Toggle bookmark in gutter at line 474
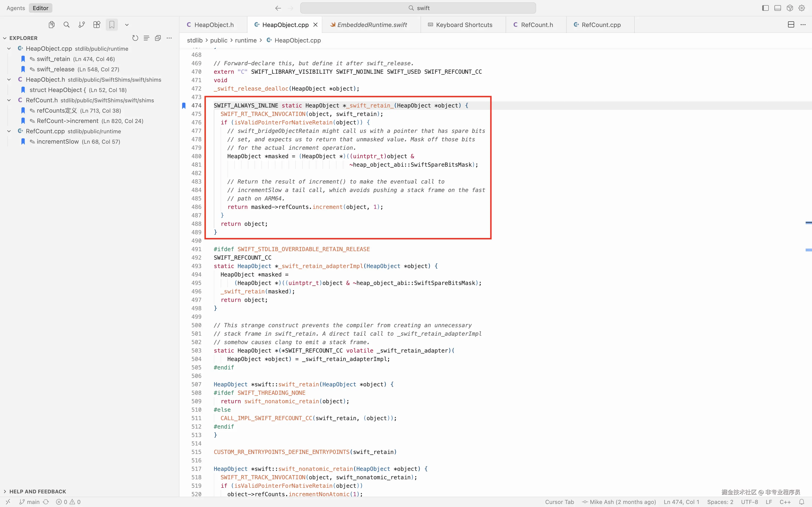Viewport: 812px width, 507px height. (184, 106)
